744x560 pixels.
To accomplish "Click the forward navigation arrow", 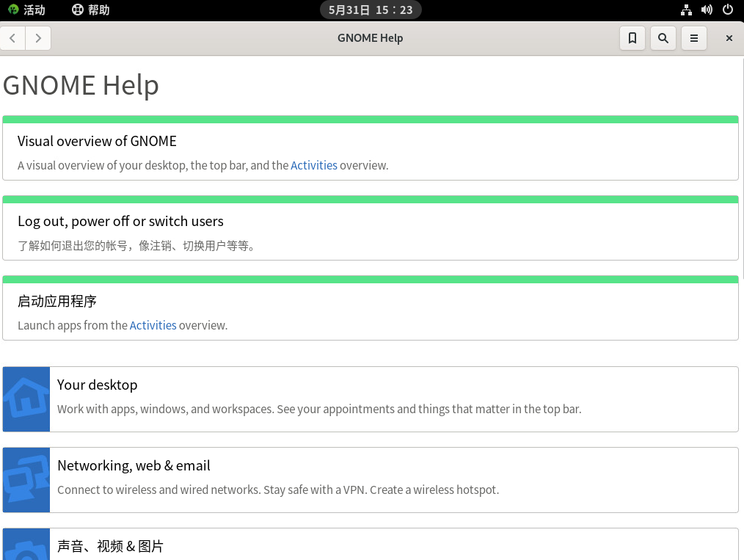I will point(38,38).
